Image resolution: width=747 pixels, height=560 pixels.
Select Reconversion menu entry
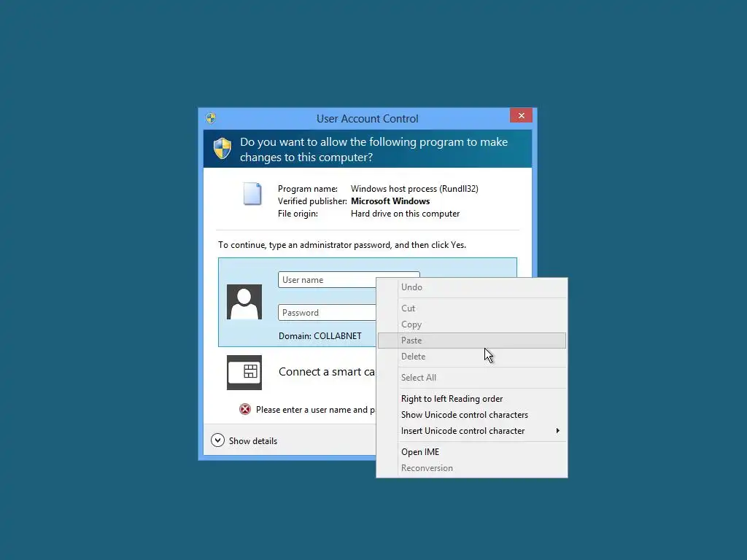click(472, 468)
